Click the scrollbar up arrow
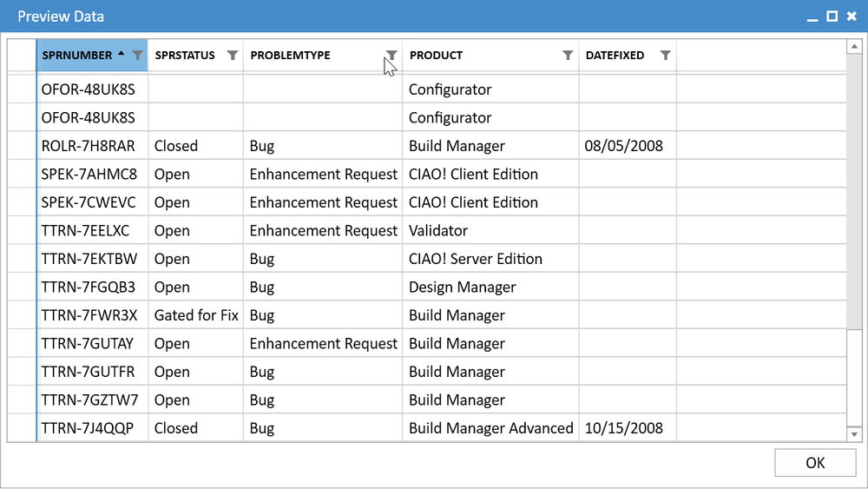Image resolution: width=868 pixels, height=489 pixels. click(854, 47)
